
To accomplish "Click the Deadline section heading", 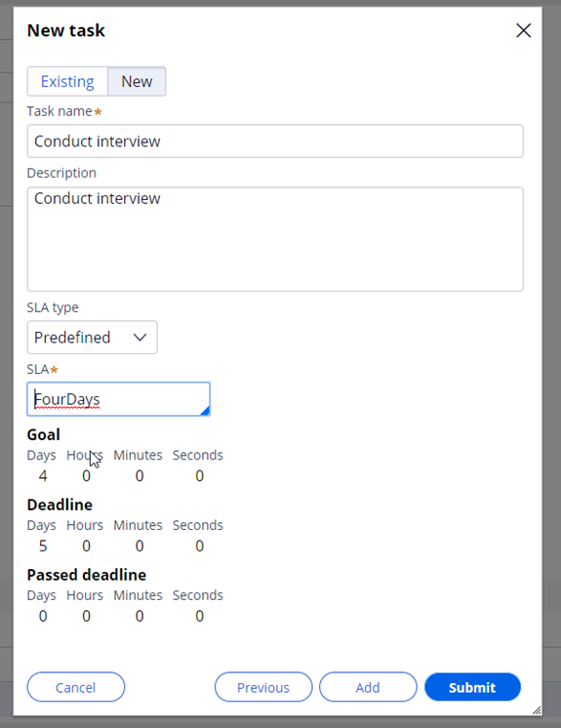I will click(60, 505).
